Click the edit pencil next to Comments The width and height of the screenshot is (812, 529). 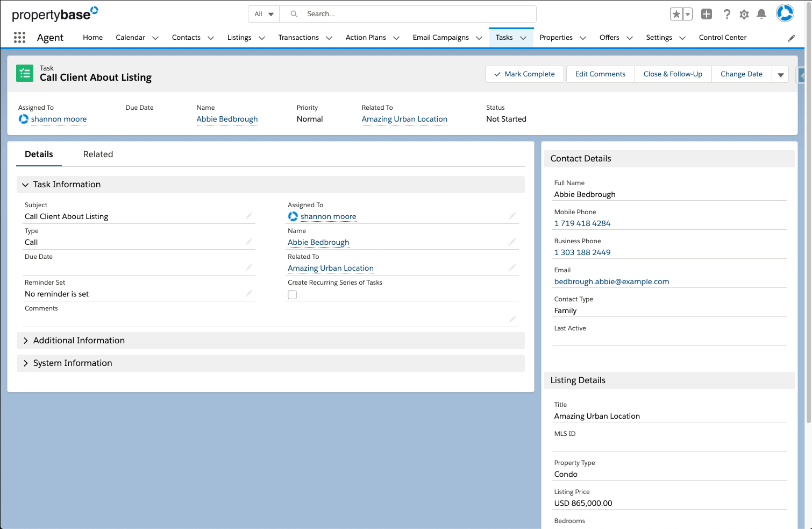[x=512, y=319]
